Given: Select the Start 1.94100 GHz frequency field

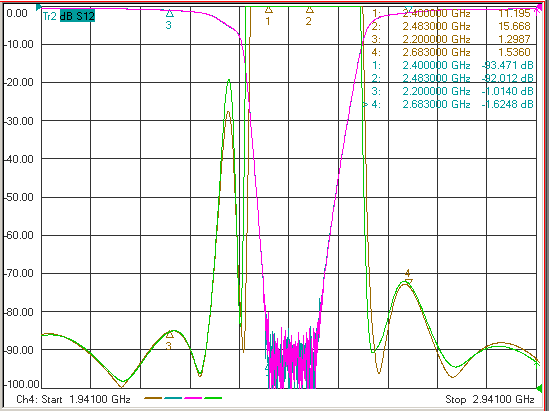Looking at the screenshot, I should [74, 399].
